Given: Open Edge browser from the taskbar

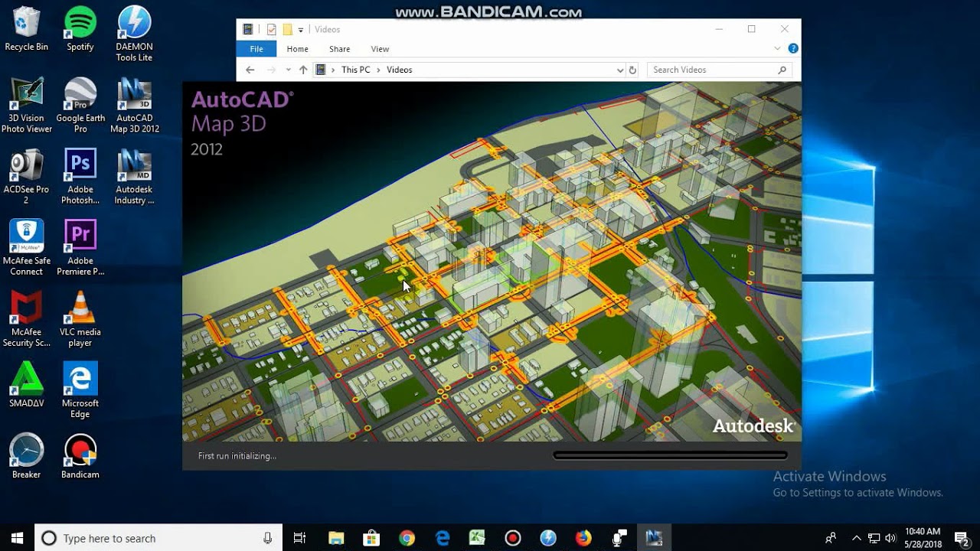Looking at the screenshot, I should click(x=443, y=538).
